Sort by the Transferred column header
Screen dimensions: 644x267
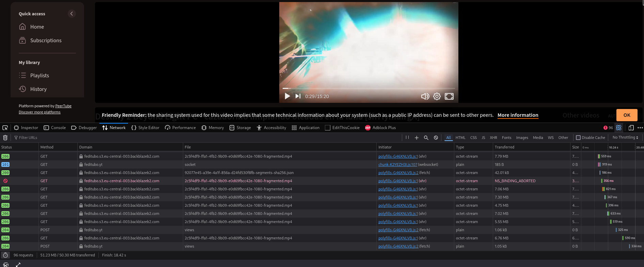pos(532,147)
